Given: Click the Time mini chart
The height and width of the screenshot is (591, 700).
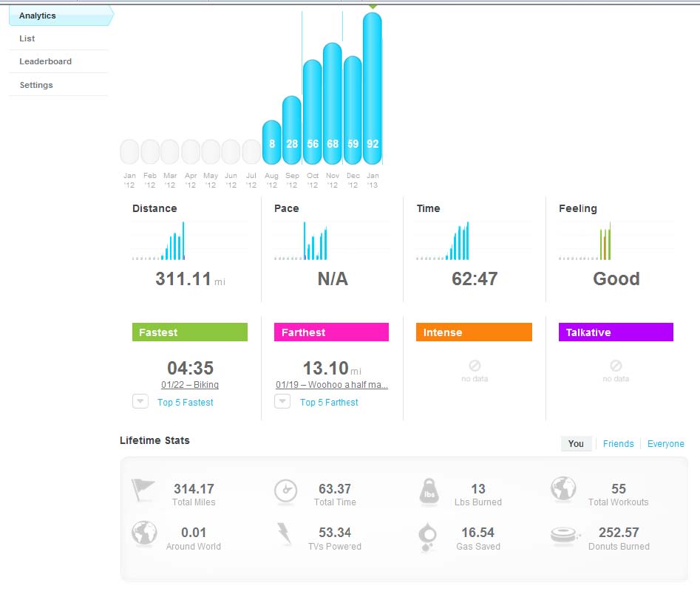Looking at the screenshot, I should click(474, 241).
